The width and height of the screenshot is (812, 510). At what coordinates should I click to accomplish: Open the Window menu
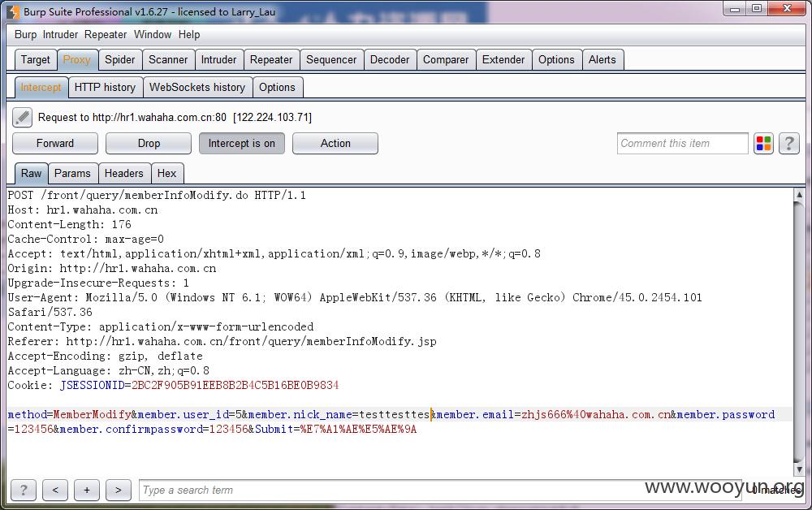153,35
